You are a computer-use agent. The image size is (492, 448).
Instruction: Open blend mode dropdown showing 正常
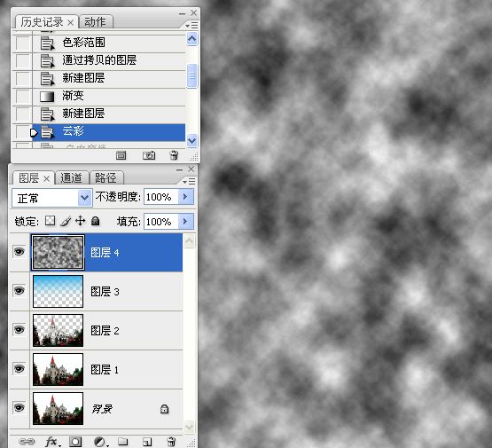(x=52, y=198)
